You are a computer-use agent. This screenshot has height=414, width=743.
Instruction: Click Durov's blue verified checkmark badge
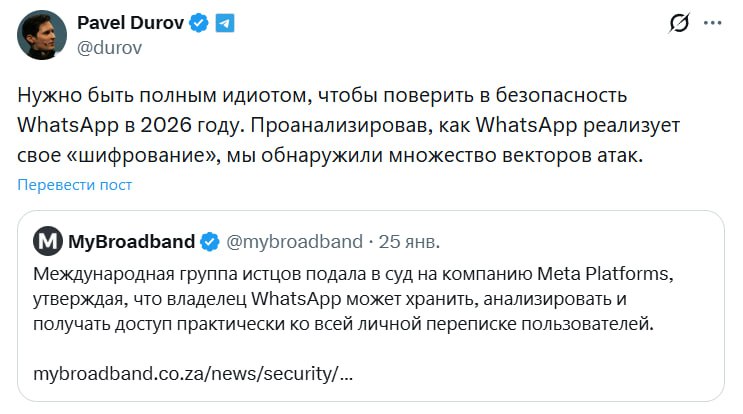coord(200,22)
